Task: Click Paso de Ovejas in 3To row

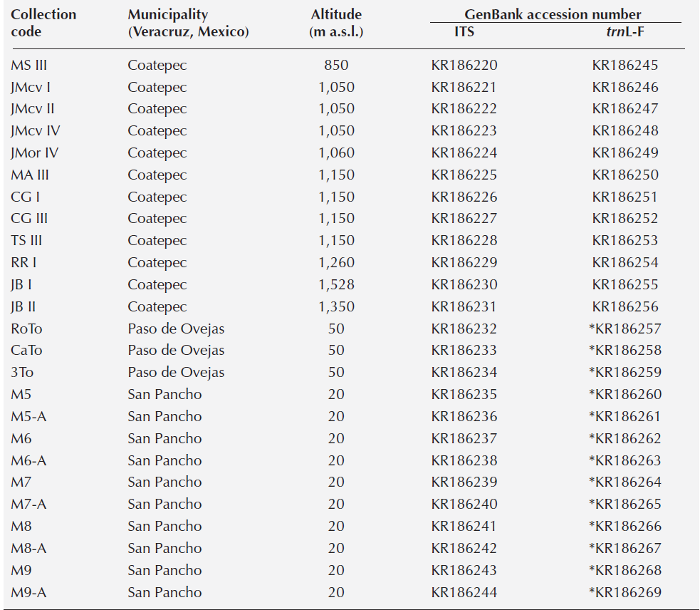Action: 176,373
